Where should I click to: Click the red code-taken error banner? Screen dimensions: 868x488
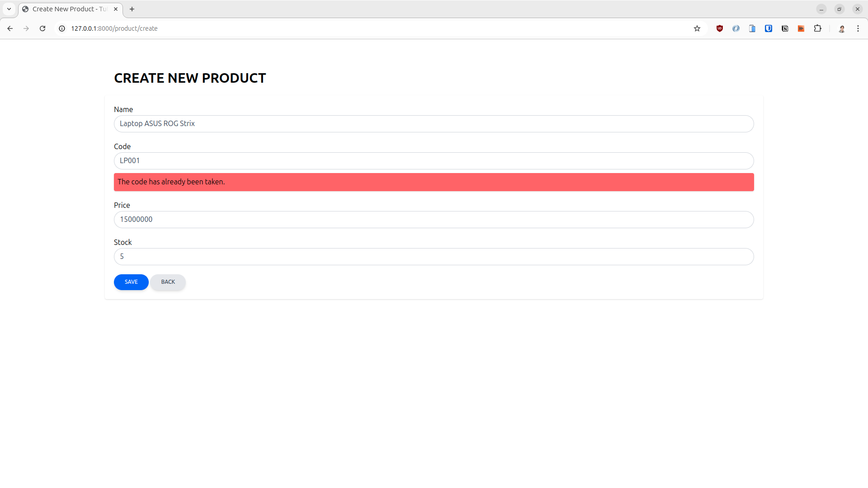pyautogui.click(x=434, y=182)
